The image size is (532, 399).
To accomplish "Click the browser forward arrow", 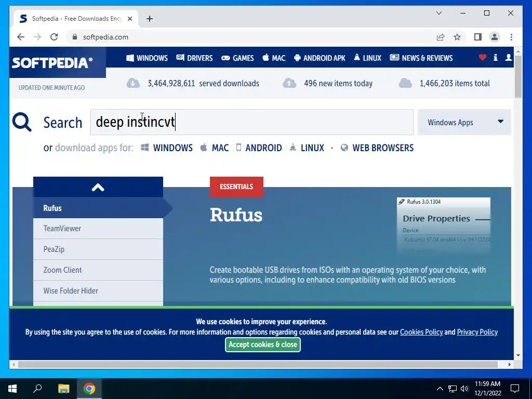I will tap(37, 37).
